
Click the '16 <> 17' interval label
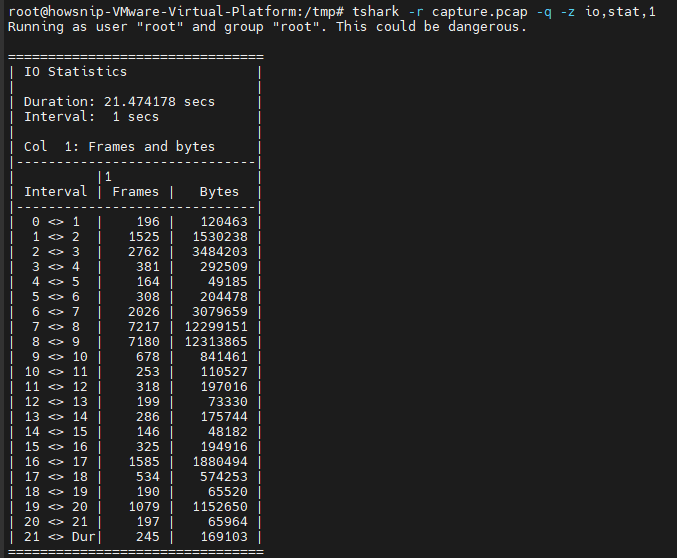click(x=56, y=462)
